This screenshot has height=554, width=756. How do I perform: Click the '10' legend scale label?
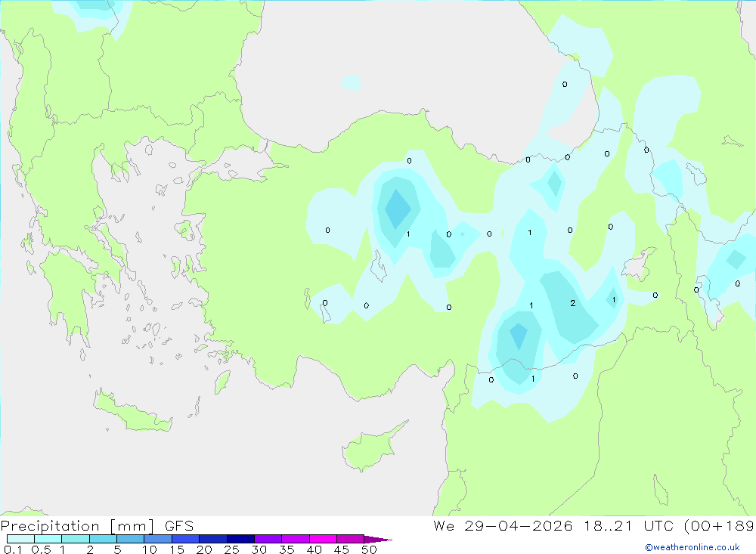(x=150, y=549)
